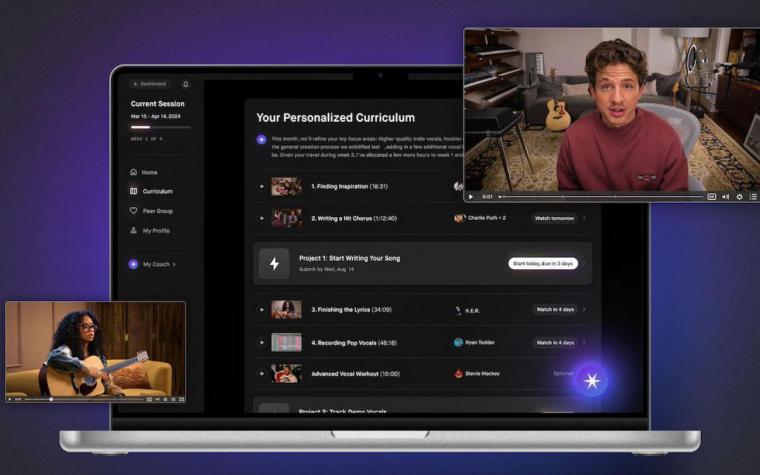The image size is (760, 475).
Task: Open Finishing the Lyrics thumbnail
Action: (286, 309)
